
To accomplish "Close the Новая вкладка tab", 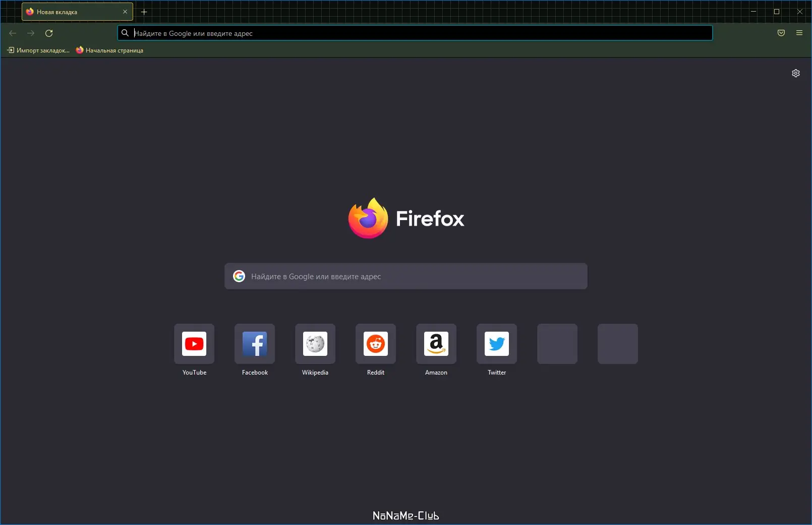I will pos(125,12).
